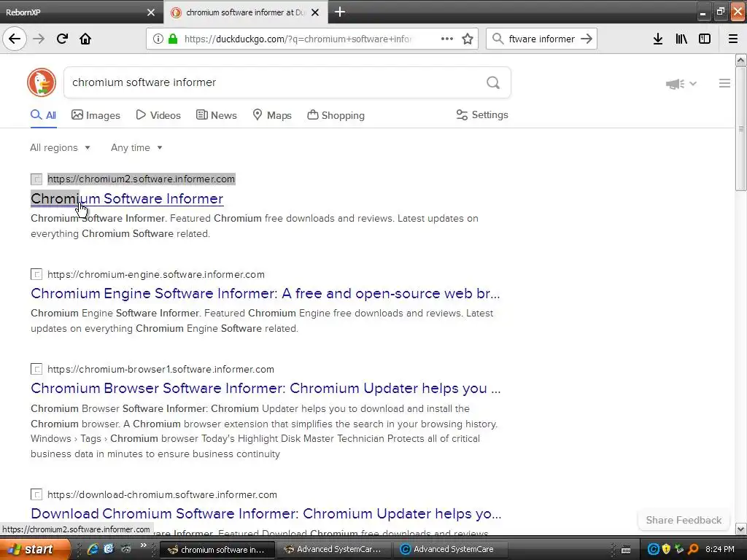Switch to chromium software in... taskbar button
Screen dimensions: 747x560
[x=217, y=550]
